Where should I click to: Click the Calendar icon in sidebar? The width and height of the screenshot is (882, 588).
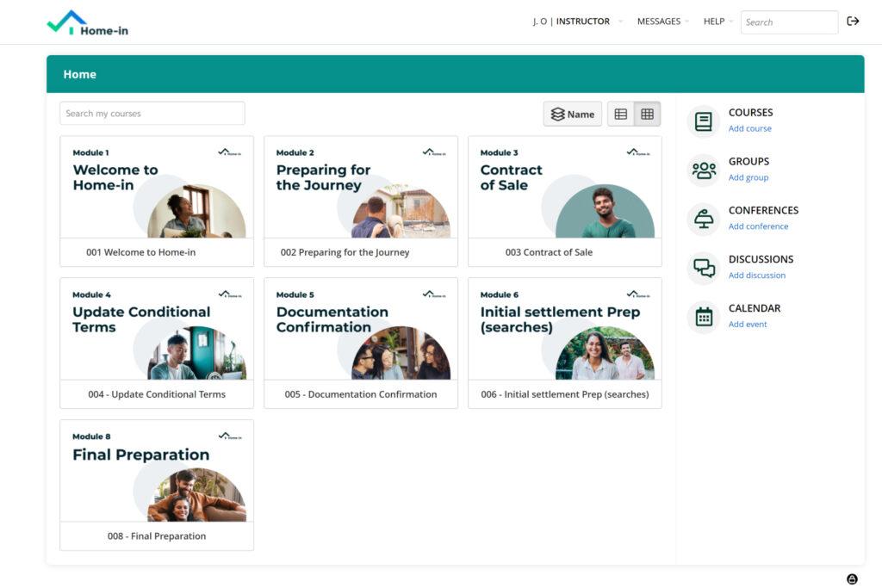pos(703,318)
